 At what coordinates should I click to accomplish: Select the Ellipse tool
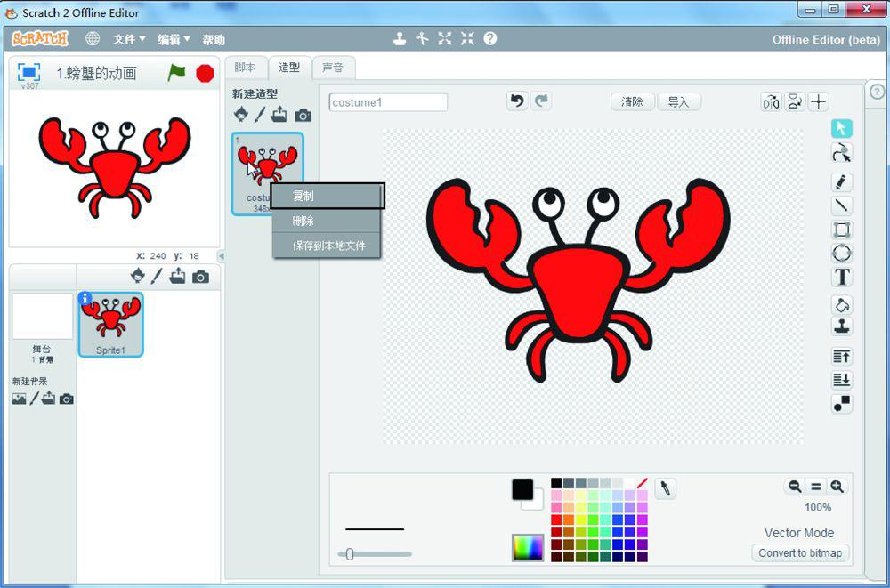point(841,254)
